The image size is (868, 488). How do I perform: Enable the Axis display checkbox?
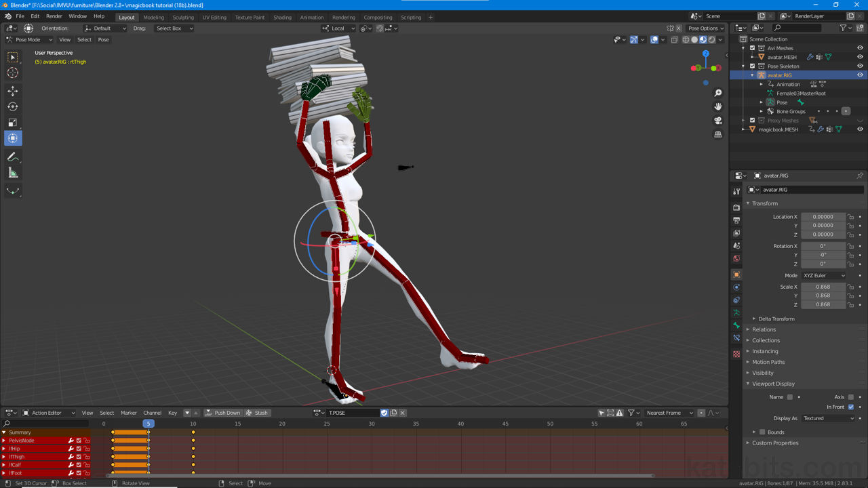pos(851,397)
